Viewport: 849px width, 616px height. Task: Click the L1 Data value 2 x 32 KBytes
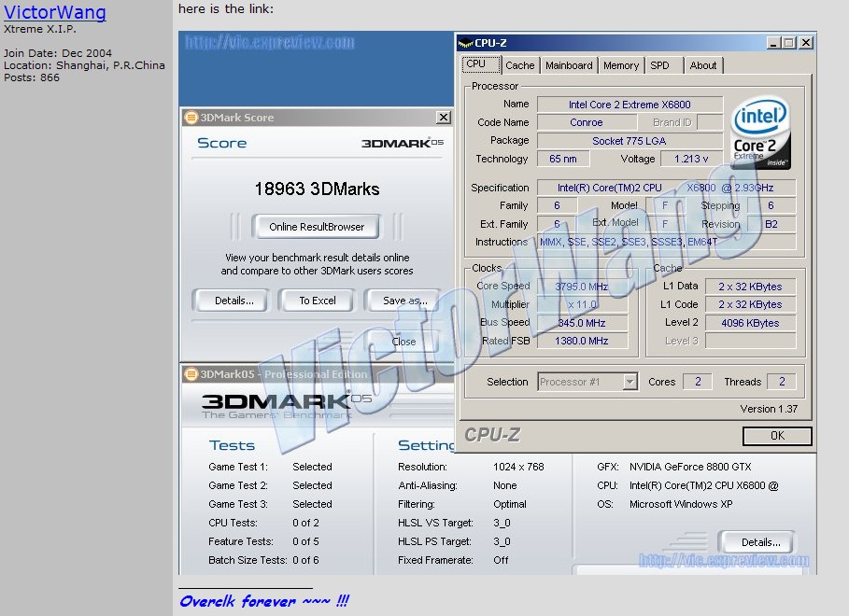(x=750, y=287)
